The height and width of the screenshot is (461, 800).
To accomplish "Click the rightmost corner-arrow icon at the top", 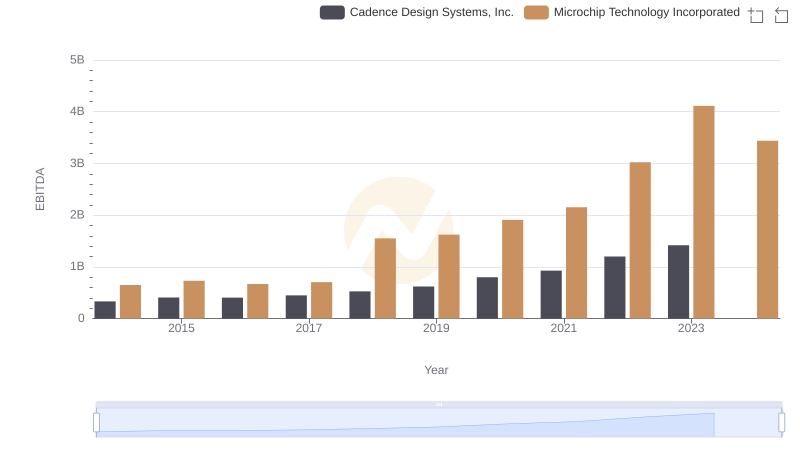I will pos(781,14).
